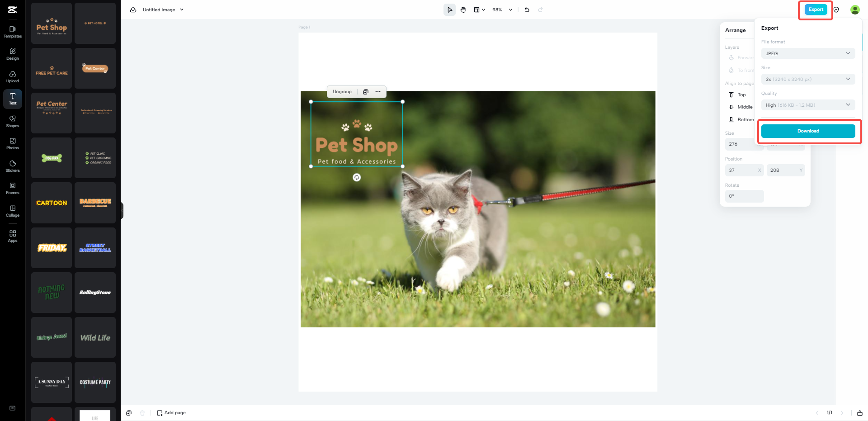Collapse the text templates side panel

pos(122,210)
